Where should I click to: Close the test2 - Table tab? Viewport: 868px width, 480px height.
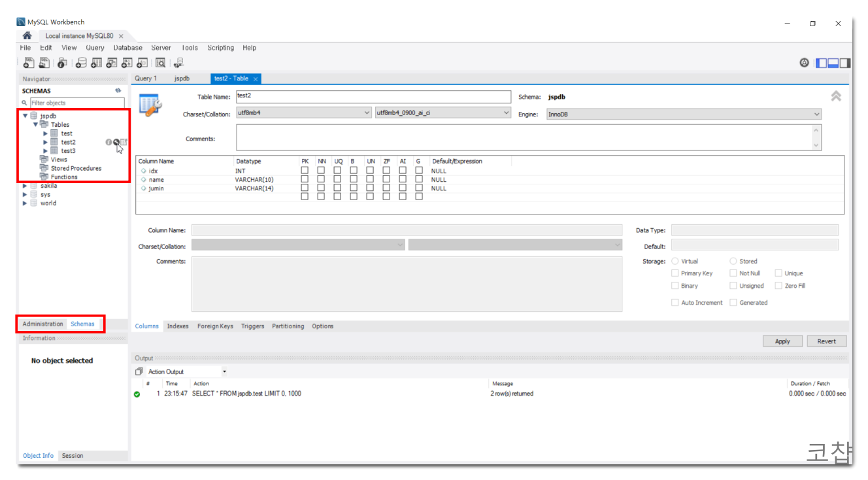coord(256,78)
